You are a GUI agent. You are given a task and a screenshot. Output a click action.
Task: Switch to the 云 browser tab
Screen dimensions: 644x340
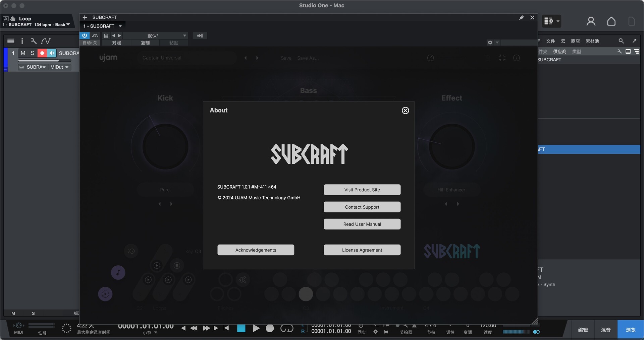pyautogui.click(x=563, y=41)
